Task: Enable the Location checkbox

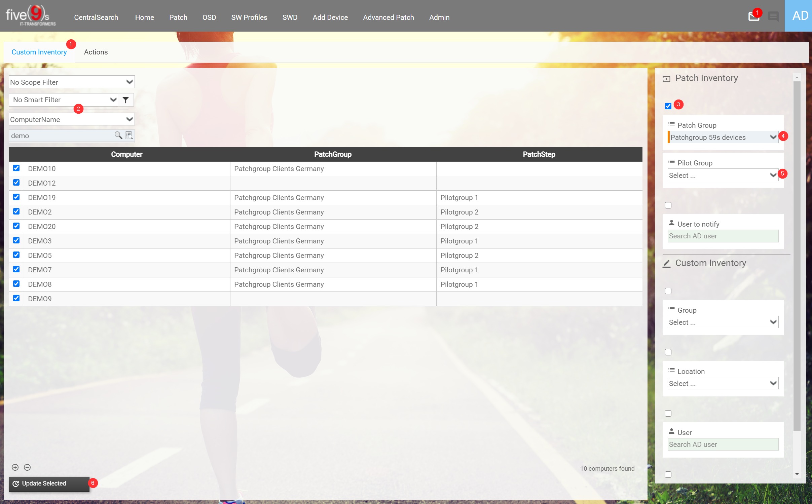Action: coord(668,352)
